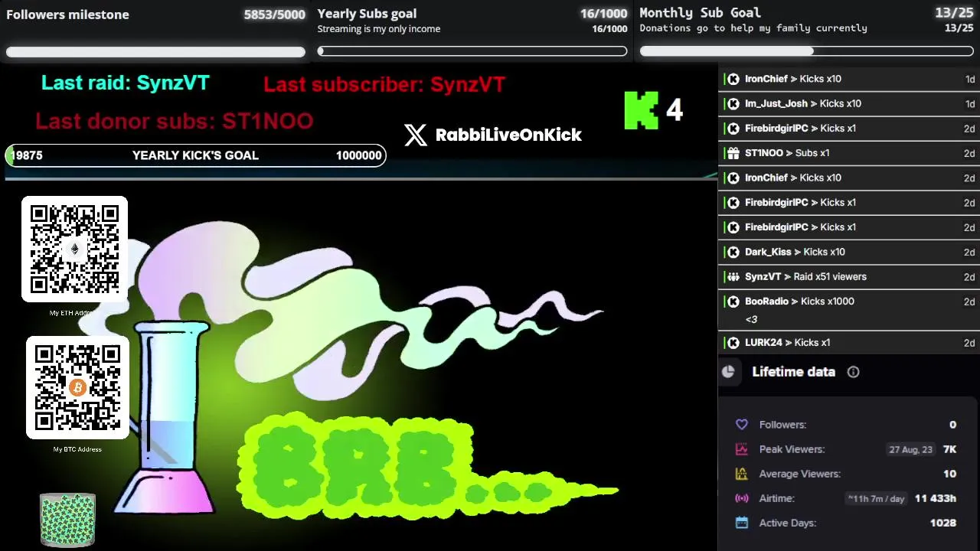The width and height of the screenshot is (980, 551).
Task: Click the Yearly Subs goal progress bar
Action: coord(472,51)
